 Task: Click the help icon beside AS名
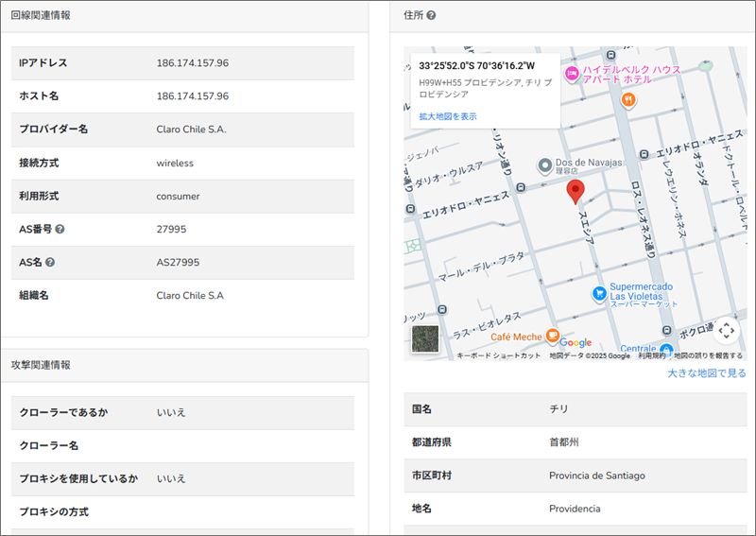pyautogui.click(x=50, y=262)
